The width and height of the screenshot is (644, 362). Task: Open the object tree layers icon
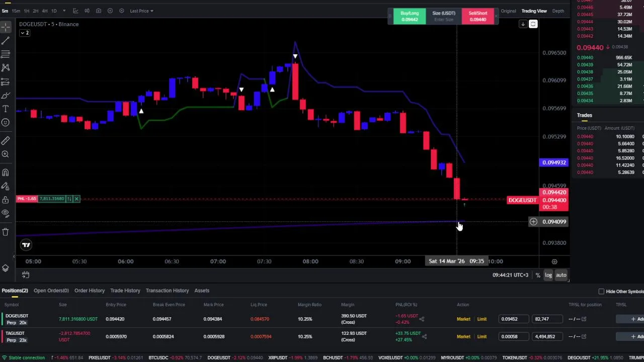(6, 268)
